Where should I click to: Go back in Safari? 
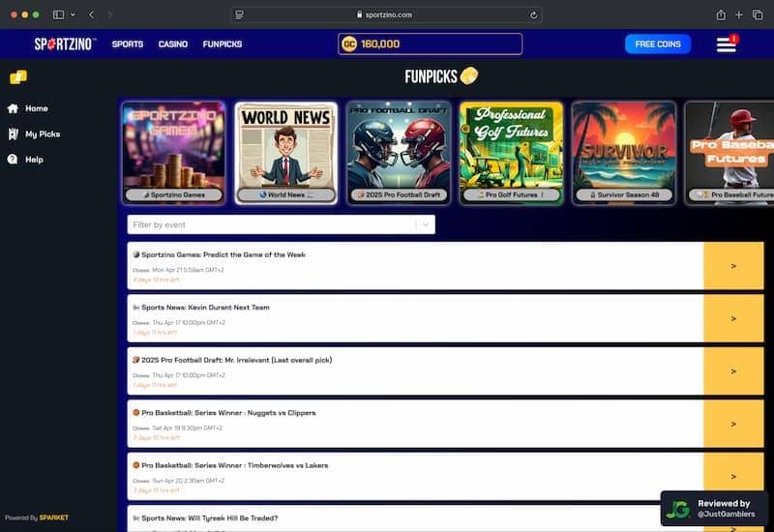pyautogui.click(x=91, y=15)
